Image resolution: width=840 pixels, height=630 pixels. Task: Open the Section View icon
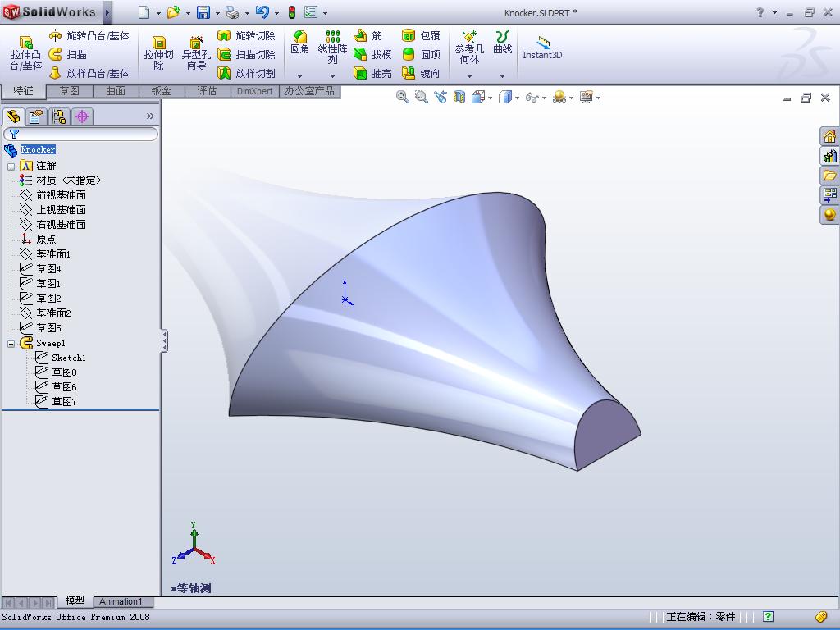coord(459,97)
